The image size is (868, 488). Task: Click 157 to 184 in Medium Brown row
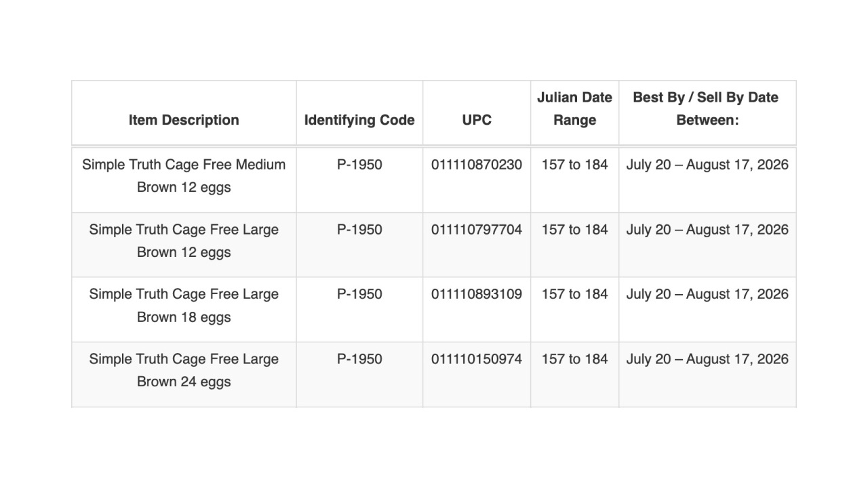pyautogui.click(x=574, y=165)
